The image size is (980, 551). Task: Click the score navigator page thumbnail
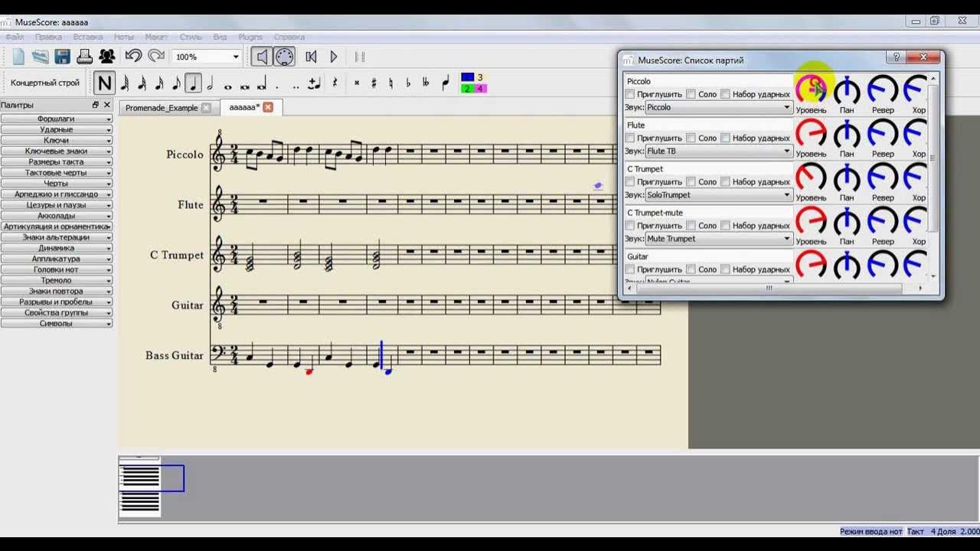[x=140, y=487]
